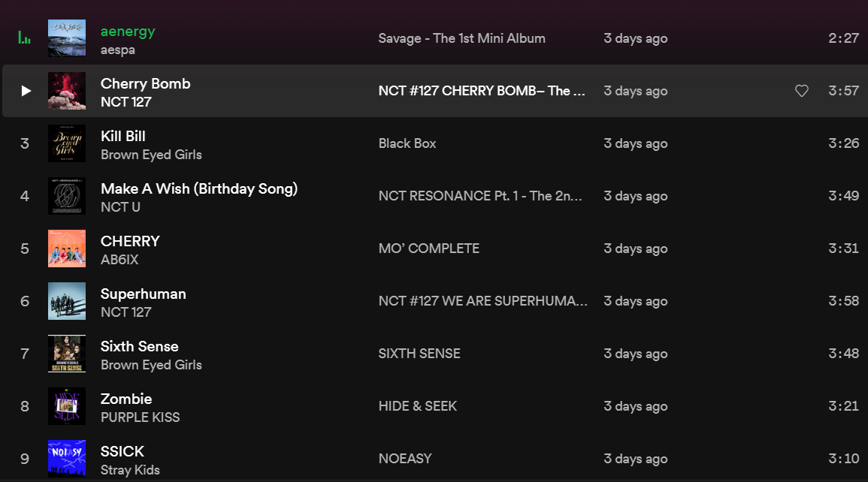Image resolution: width=868 pixels, height=482 pixels.
Task: Click the Make A Wish album art
Action: click(x=67, y=196)
